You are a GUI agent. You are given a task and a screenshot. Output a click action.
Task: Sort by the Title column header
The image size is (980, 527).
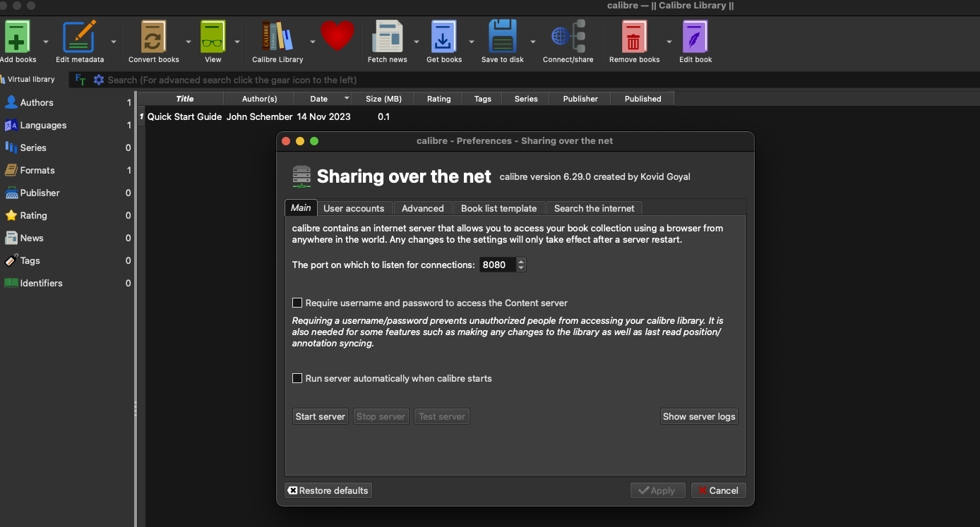coord(185,99)
